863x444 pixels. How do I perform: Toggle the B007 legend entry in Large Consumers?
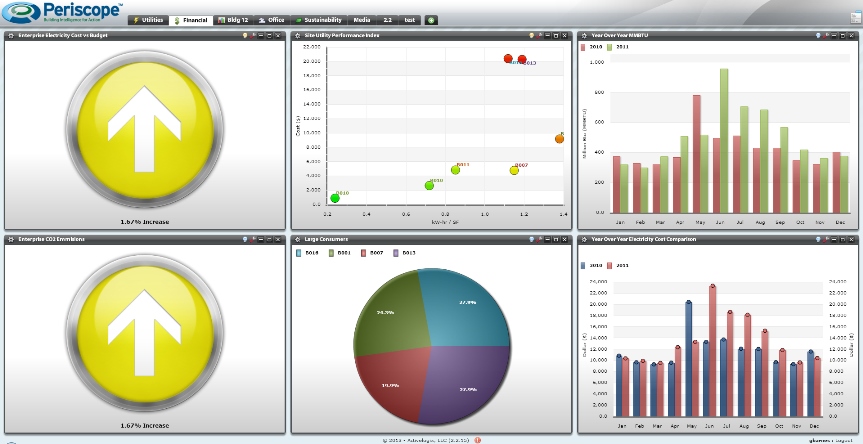pos(372,253)
